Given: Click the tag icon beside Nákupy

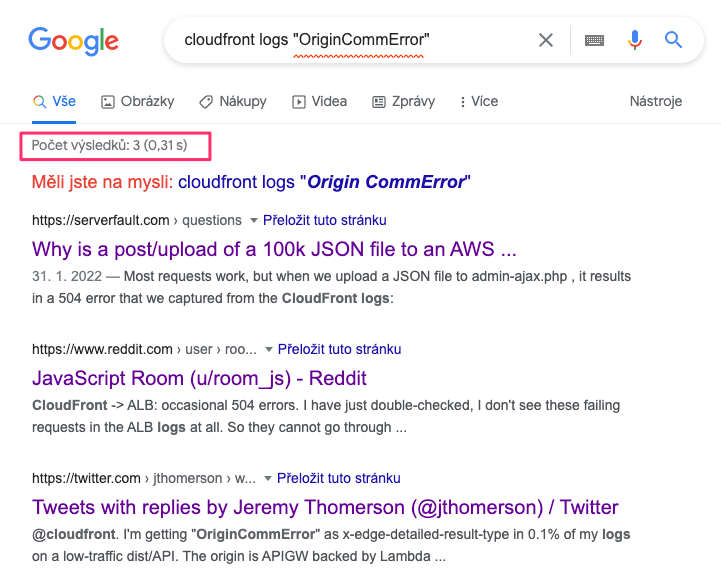Looking at the screenshot, I should [206, 102].
